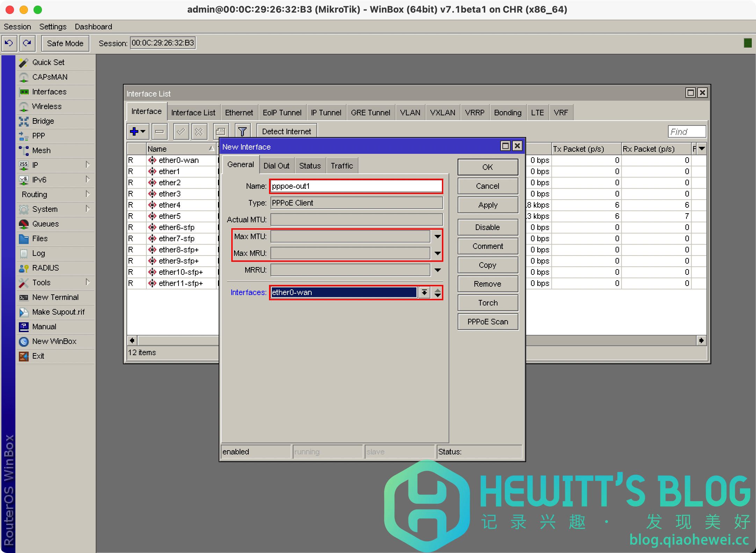Click the filter funnel icon

(242, 131)
